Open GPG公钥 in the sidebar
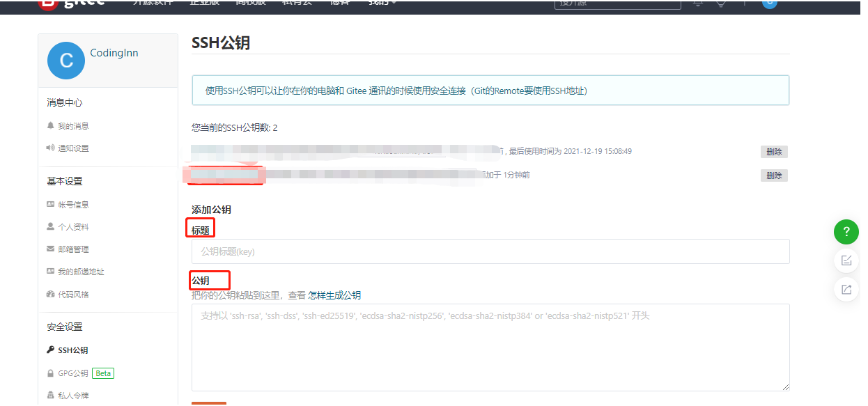 click(x=73, y=373)
